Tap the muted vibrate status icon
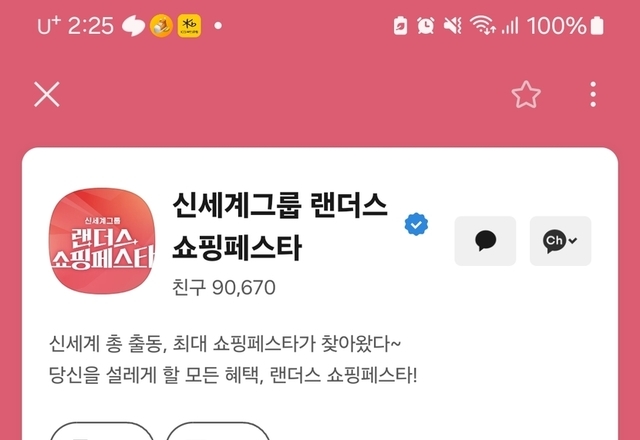The width and height of the screenshot is (640, 440). [452, 26]
